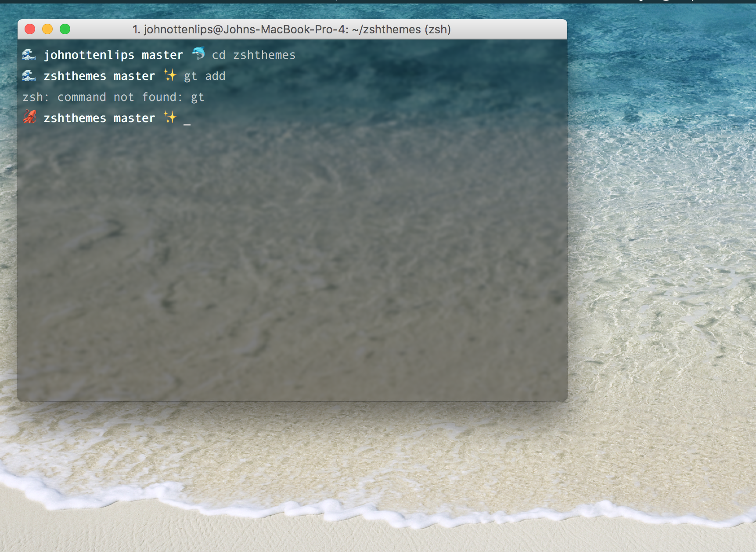This screenshot has width=756, height=552.
Task: Click "gt" at end of the error line
Action: click(197, 97)
